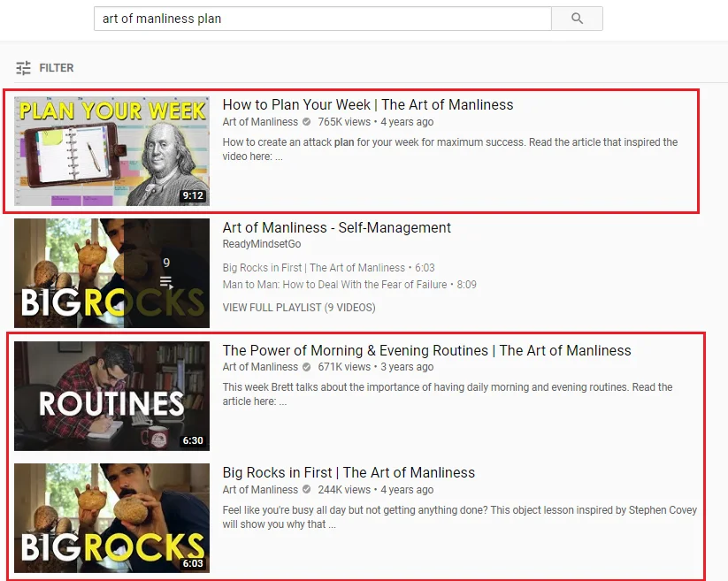The width and height of the screenshot is (728, 581).
Task: Click the Big Rocks video description text
Action: click(460, 517)
